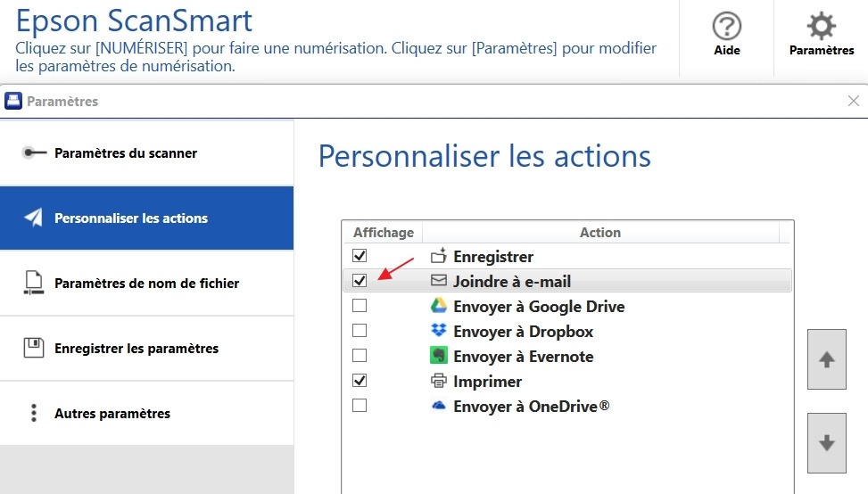
Task: Open the Paramètres du scanner tab
Action: (146, 153)
